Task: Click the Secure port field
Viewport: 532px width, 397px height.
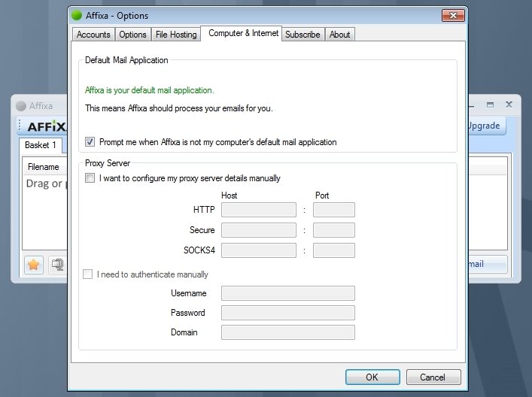Action: [334, 230]
